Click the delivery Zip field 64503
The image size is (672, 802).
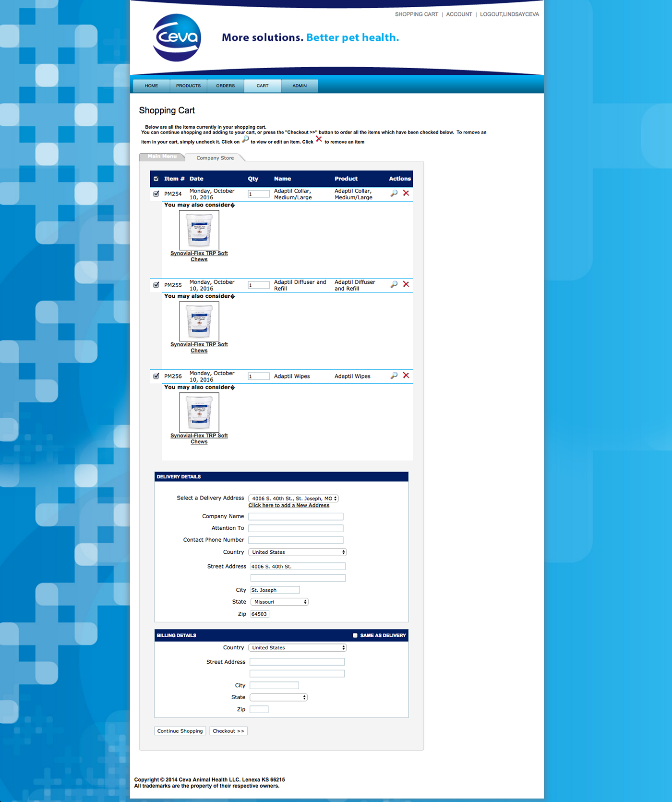point(260,614)
